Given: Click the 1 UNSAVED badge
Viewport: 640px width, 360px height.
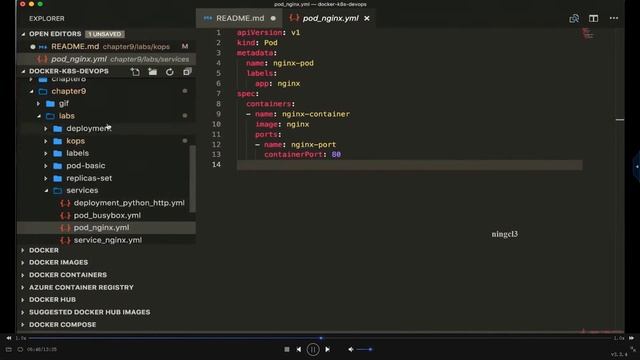Looking at the screenshot, I should tap(105, 34).
